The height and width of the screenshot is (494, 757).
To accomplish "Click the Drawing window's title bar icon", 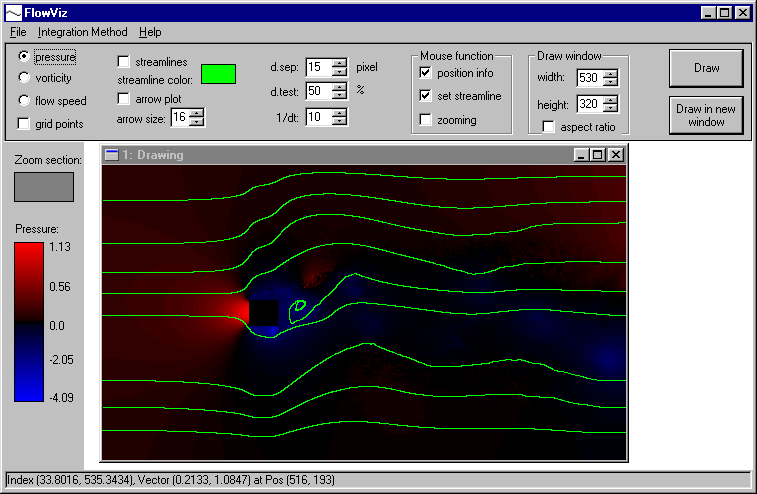I will click(112, 155).
